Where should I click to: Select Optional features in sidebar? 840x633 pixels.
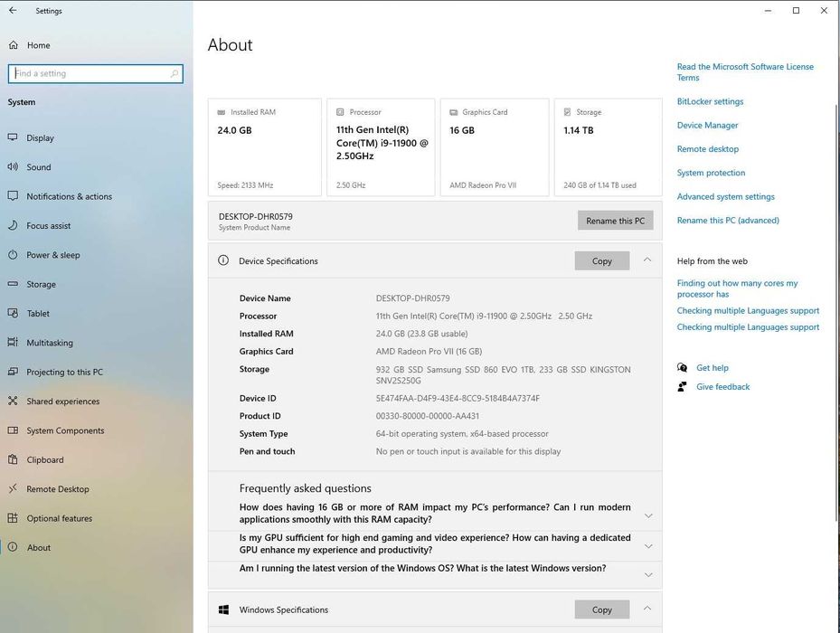(97, 518)
